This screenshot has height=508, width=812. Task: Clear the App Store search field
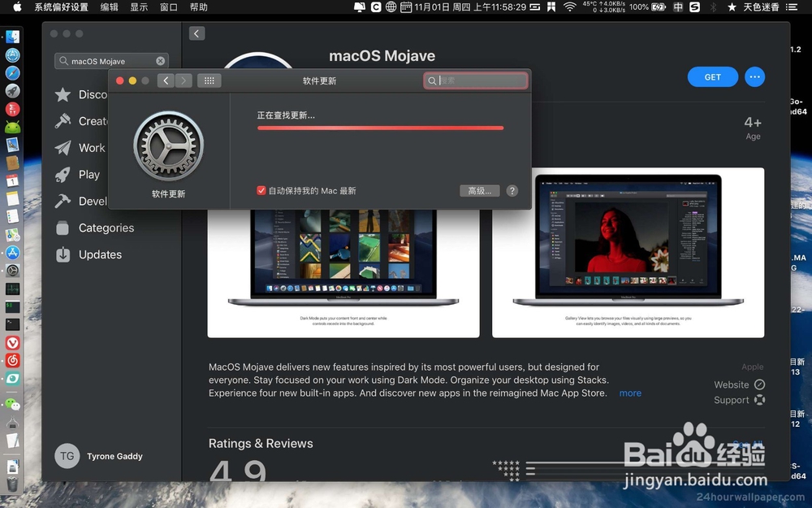[161, 61]
